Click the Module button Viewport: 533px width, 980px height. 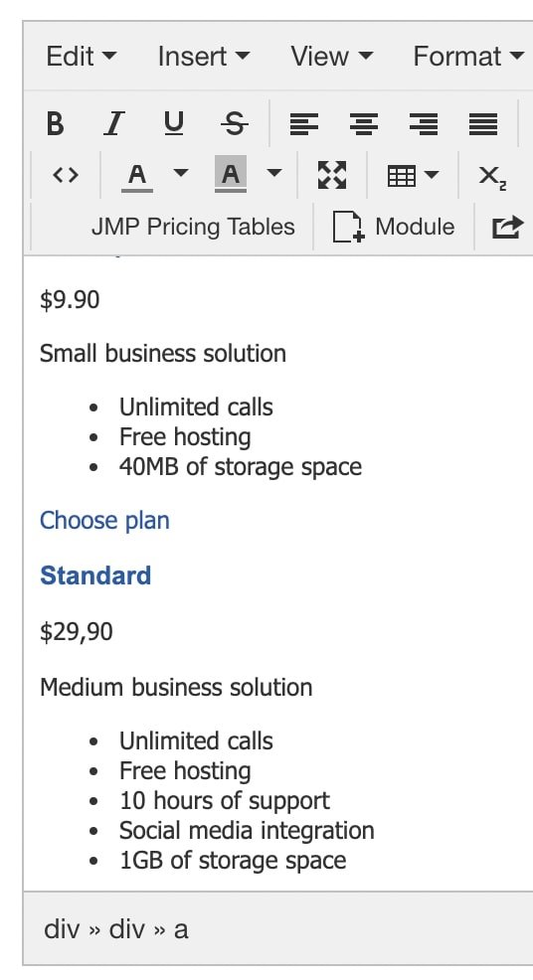(x=394, y=227)
